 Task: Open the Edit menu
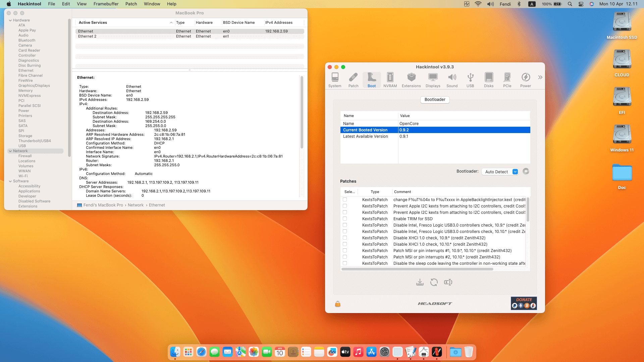tap(66, 4)
